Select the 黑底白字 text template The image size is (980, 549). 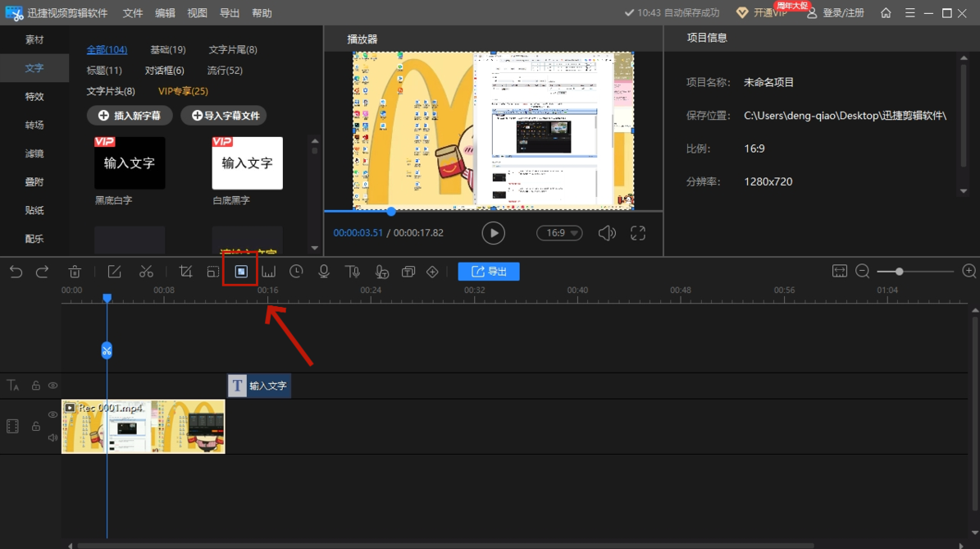point(130,163)
